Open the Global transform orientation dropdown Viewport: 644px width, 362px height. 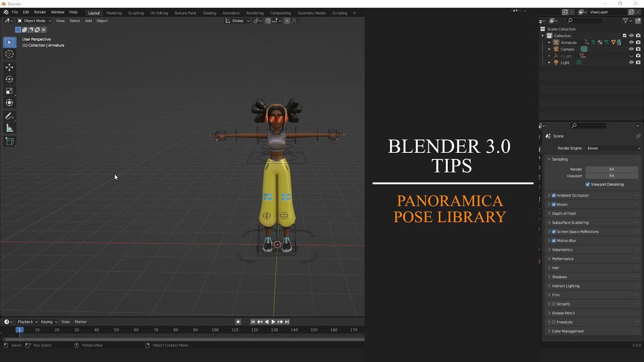[237, 21]
